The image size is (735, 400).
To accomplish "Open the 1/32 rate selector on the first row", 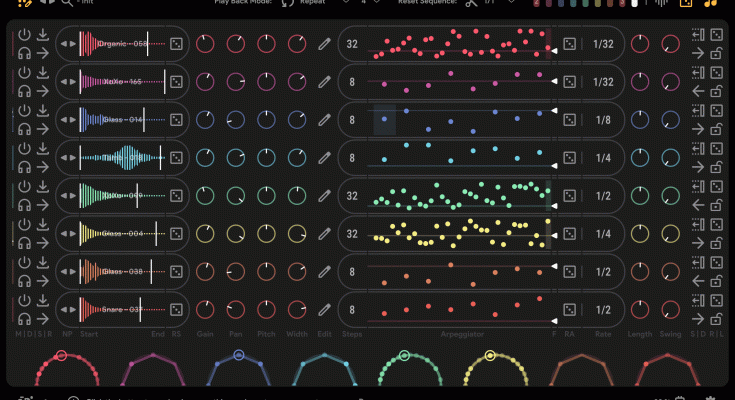I will (x=603, y=44).
